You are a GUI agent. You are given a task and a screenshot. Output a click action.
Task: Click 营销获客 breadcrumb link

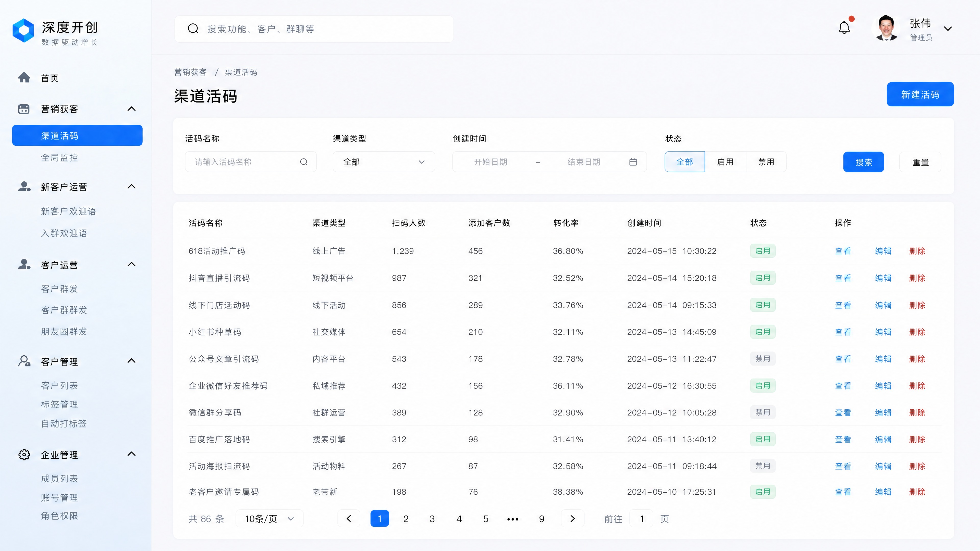pos(191,72)
